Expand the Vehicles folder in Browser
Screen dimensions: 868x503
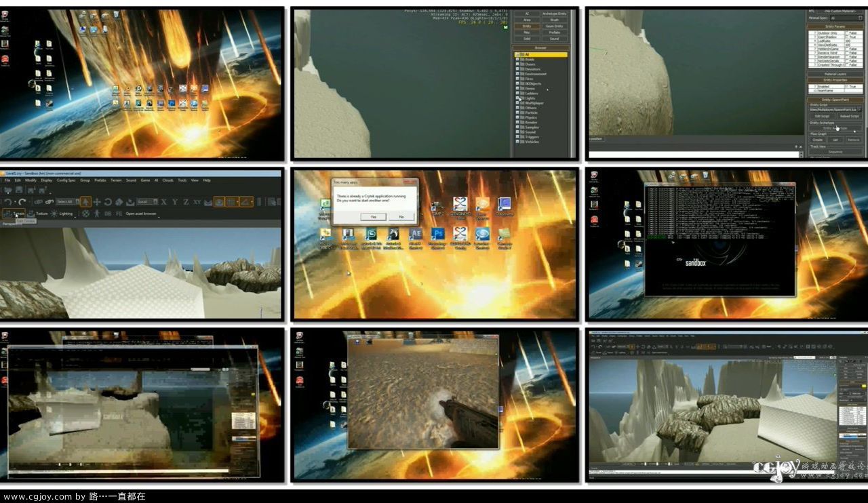[519, 142]
